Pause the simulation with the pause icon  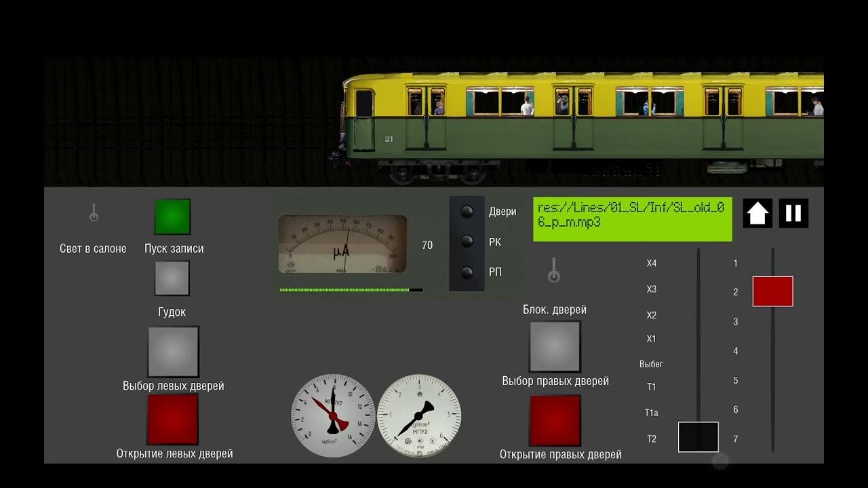793,213
